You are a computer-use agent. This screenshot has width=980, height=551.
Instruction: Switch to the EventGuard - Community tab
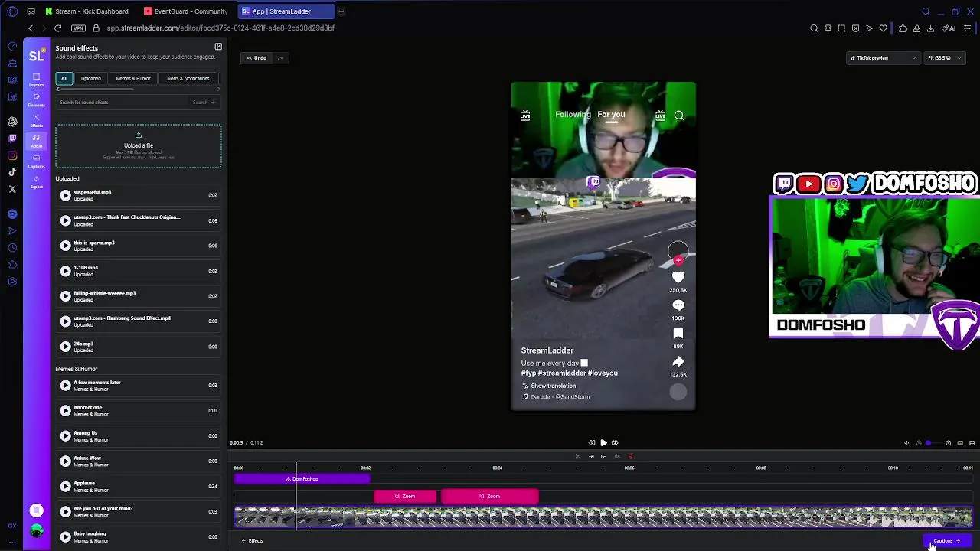point(186,11)
